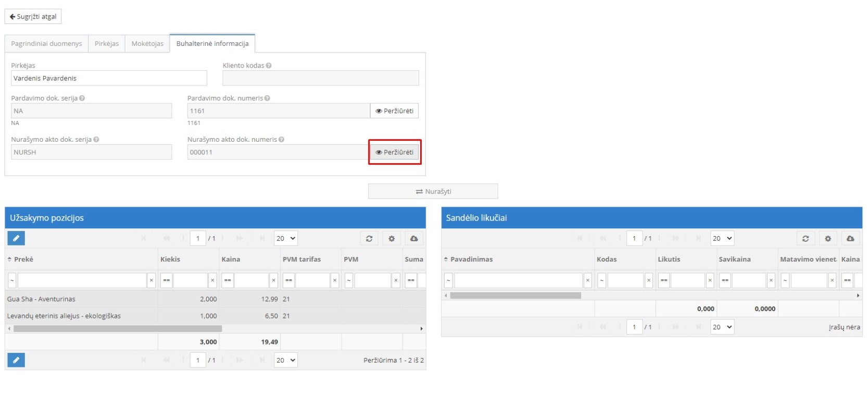The image size is (868, 394).
Task: Clear the Prekė column filter
Action: tap(152, 280)
